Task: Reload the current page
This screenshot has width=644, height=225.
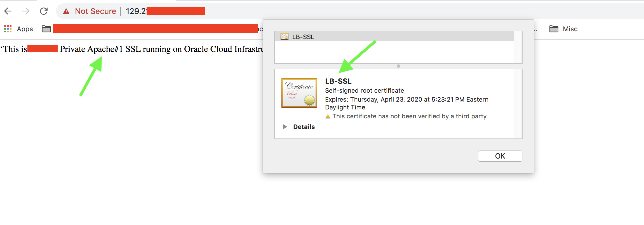Action: pos(44,11)
